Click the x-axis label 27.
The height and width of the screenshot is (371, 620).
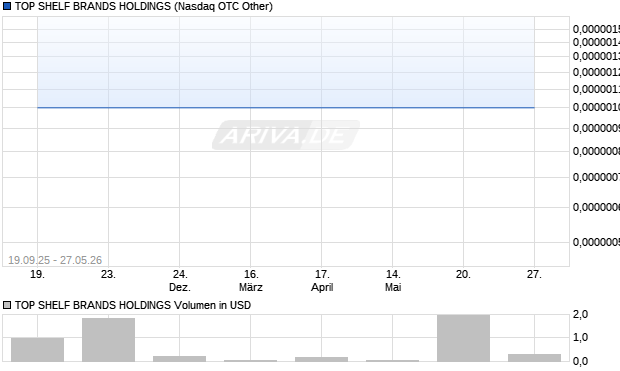pos(534,274)
